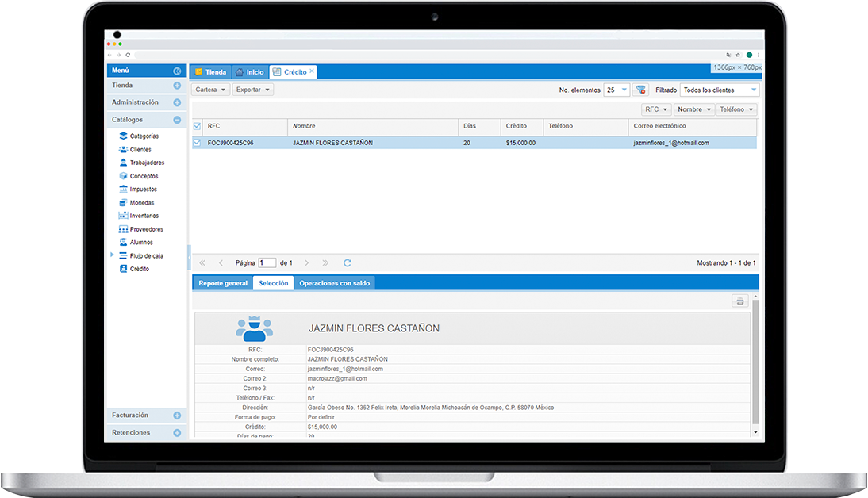The image size is (868, 498).
Task: Expand the Flujo de caja tree item
Action: click(112, 255)
